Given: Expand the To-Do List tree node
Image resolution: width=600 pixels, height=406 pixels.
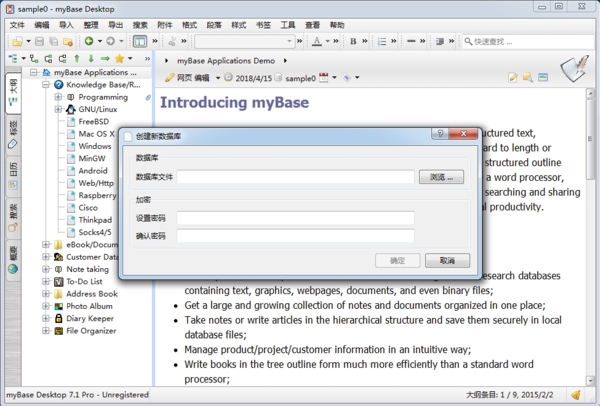Looking at the screenshot, I should click(x=46, y=282).
